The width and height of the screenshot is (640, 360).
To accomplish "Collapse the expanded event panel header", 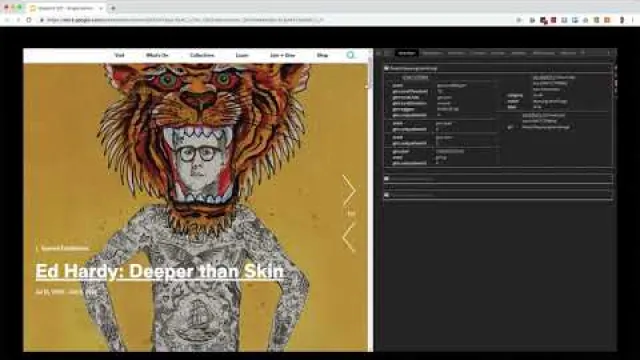I will tap(498, 68).
